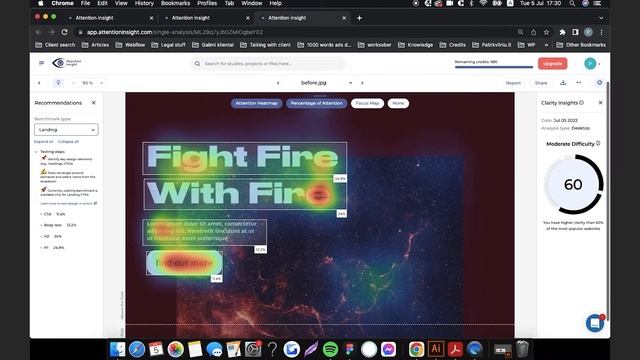Increase zoom with the plus button

102,83
